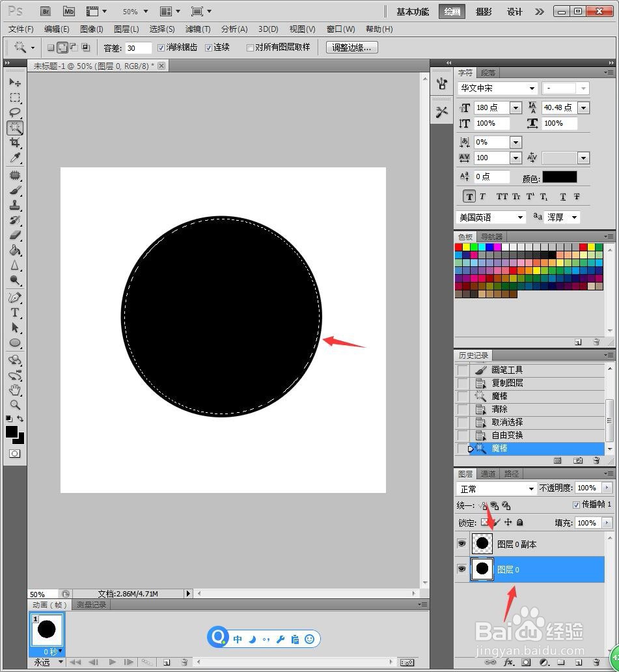The width and height of the screenshot is (619, 672).
Task: Click Faux Bold in Character panel
Action: point(469,197)
